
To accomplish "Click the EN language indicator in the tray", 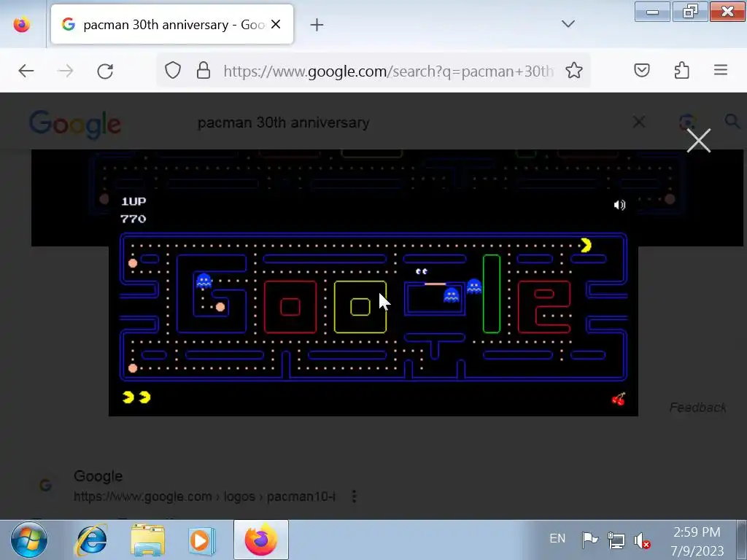I will click(x=557, y=539).
